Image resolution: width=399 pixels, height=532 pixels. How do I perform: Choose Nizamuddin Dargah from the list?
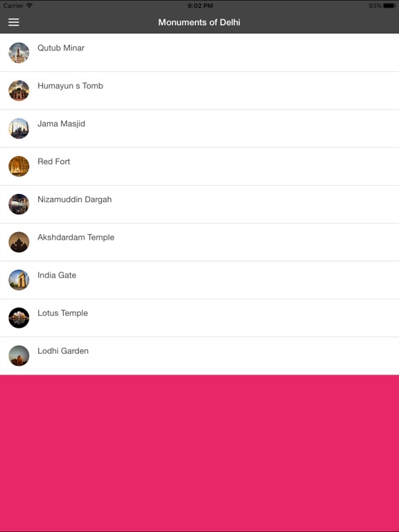(x=199, y=204)
